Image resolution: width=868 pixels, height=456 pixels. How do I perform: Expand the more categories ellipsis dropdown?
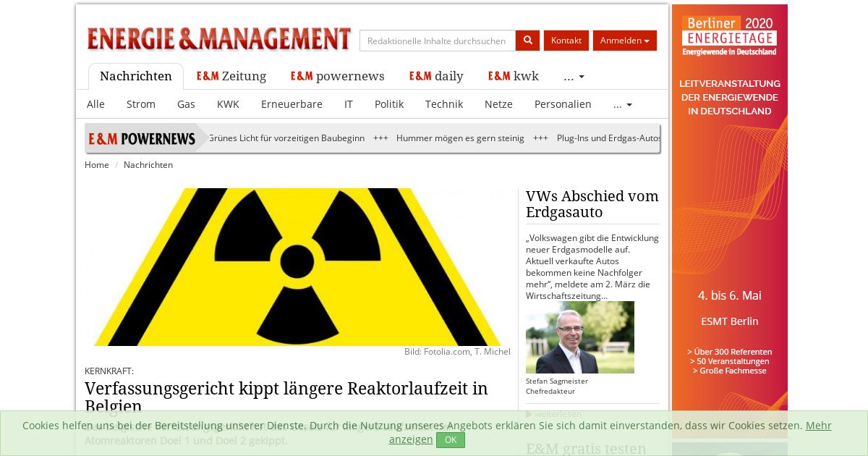[622, 104]
